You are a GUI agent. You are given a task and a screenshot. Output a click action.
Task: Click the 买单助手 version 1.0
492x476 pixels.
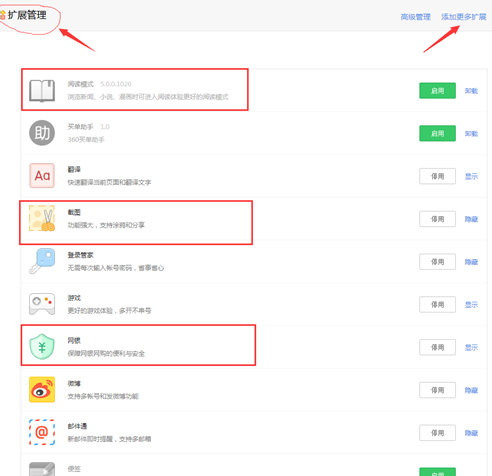point(105,127)
